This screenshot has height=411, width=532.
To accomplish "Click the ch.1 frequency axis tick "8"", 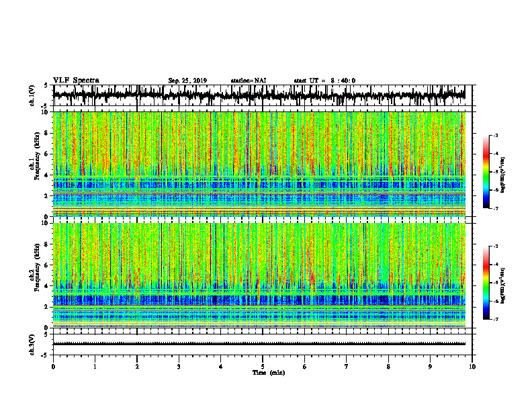I will point(47,133).
